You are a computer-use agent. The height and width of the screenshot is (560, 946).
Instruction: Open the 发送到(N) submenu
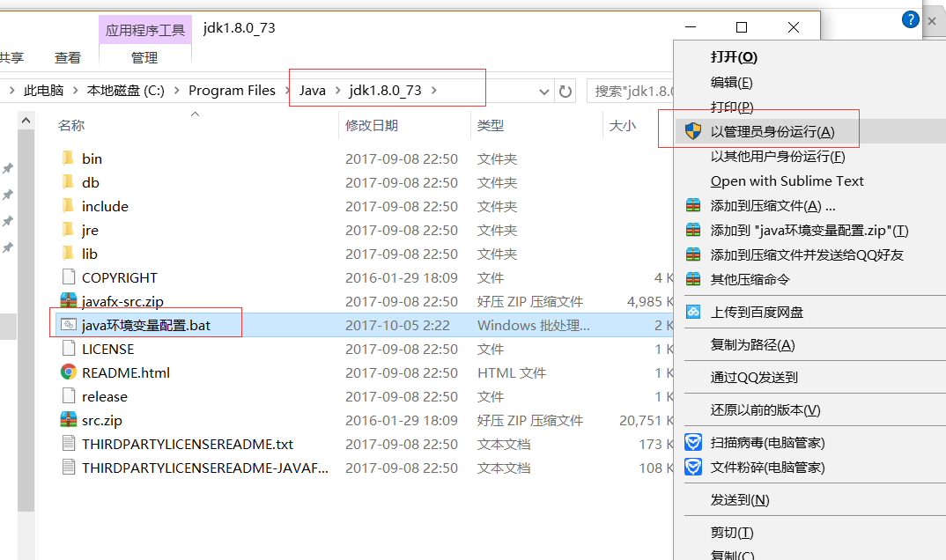point(740,500)
